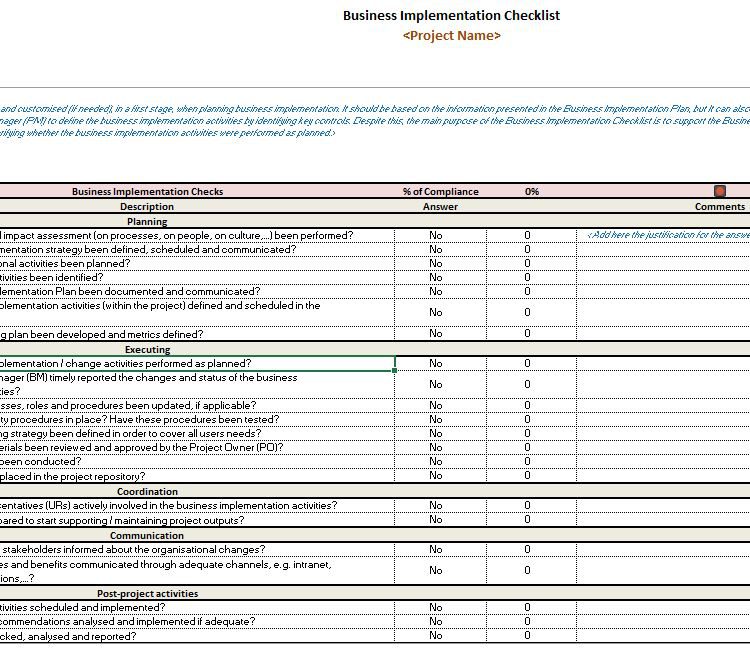Select the 0% compliance value cell
Screen dimensions: 750x669
531,192
